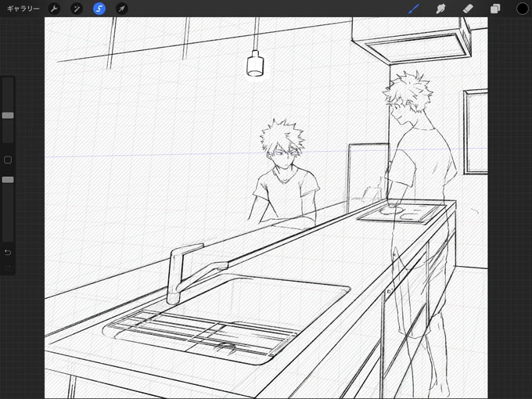Open the Actions wrench menu
This screenshot has height=399, width=532.
click(x=54, y=9)
